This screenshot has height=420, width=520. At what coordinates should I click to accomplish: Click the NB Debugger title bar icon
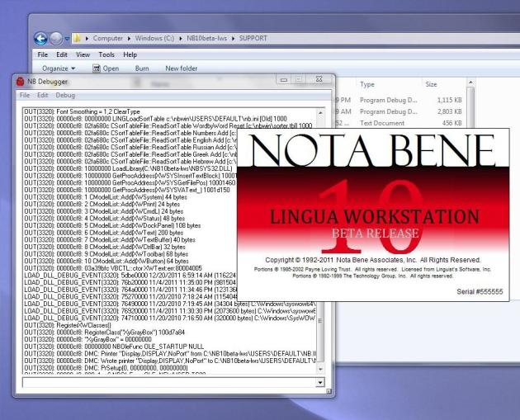pos(21,82)
